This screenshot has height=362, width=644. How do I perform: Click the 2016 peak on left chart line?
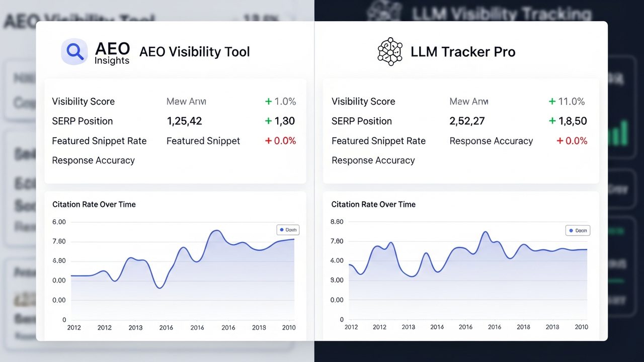[x=215, y=231]
